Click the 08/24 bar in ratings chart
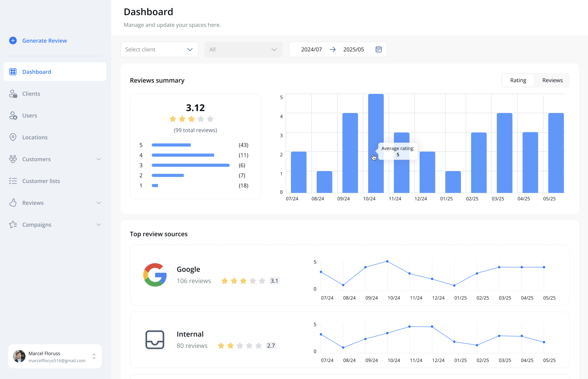The width and height of the screenshot is (588, 379). pos(324,182)
